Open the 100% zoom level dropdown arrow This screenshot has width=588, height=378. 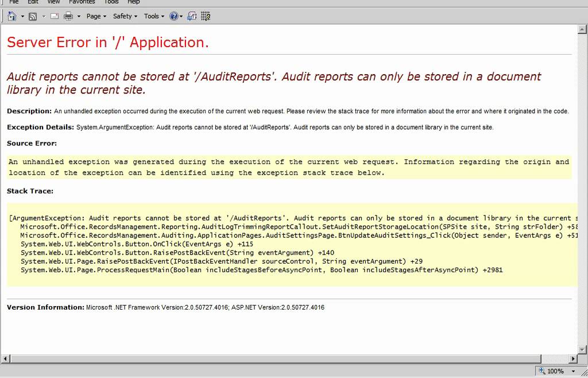click(574, 371)
